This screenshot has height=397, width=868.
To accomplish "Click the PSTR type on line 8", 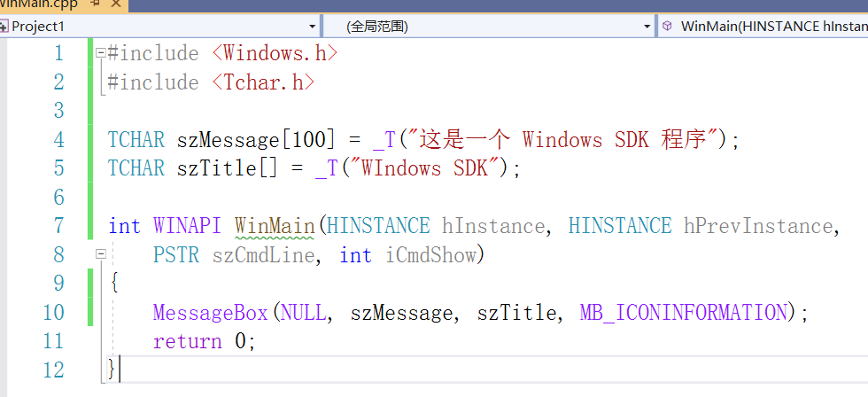I will [x=176, y=254].
